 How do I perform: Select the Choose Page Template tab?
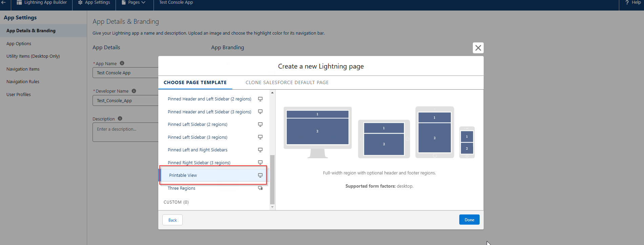click(195, 82)
